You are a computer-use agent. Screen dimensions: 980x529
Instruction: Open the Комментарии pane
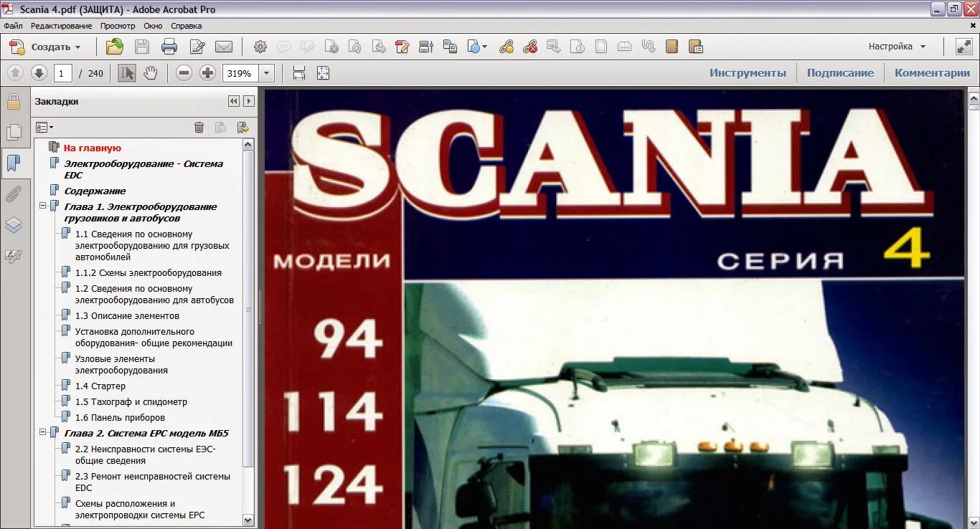(x=932, y=73)
